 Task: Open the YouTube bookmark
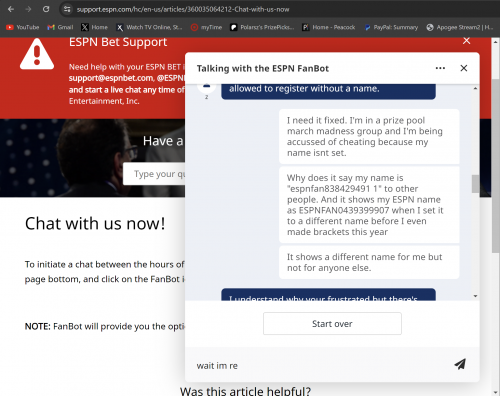coord(23,27)
